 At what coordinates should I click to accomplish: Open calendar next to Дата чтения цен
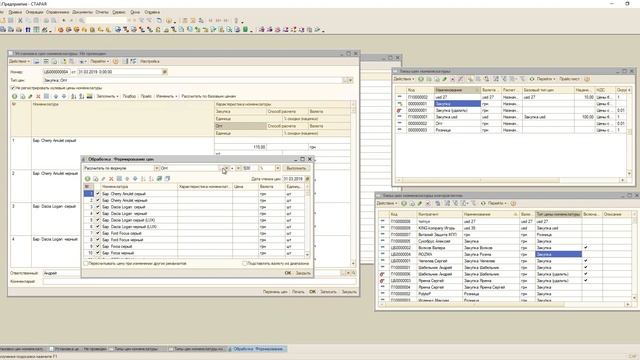coord(307,179)
